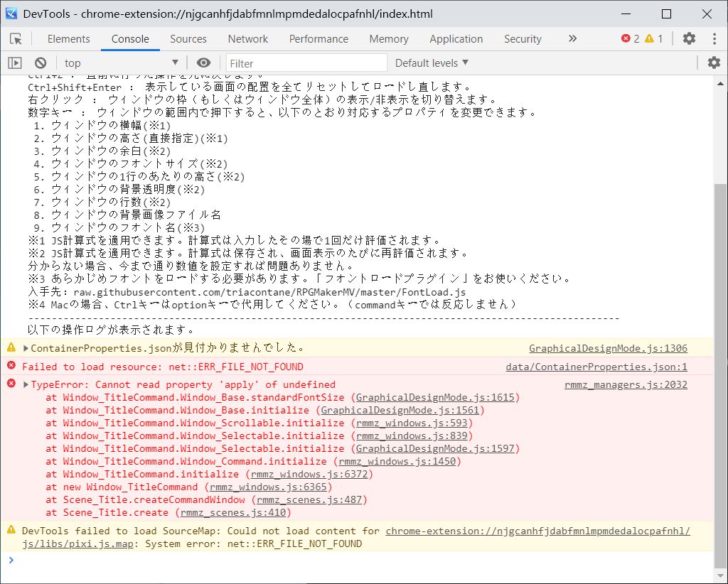Click the warning icon beside ContainerProperties.json message

coord(11,347)
